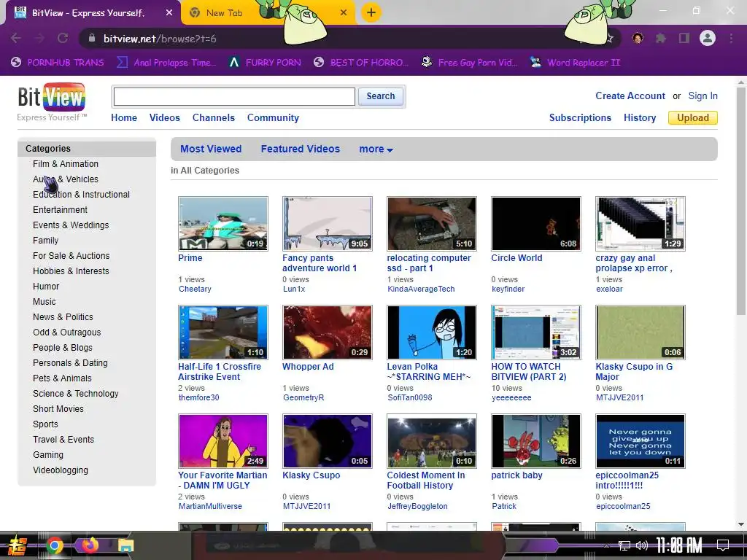Screen dimensions: 747x560
Task: Select the Science & Technology category
Action: click(75, 393)
